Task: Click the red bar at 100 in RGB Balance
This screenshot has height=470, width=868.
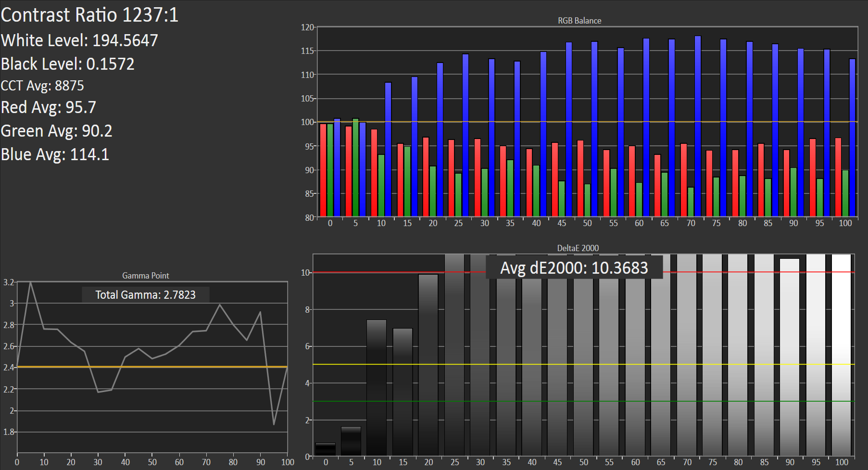Action: (838, 177)
